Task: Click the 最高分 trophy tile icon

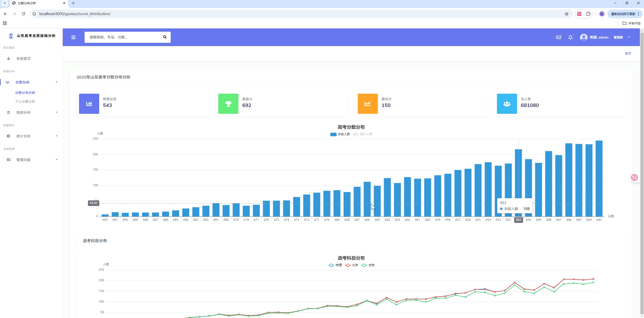Action: tap(228, 104)
